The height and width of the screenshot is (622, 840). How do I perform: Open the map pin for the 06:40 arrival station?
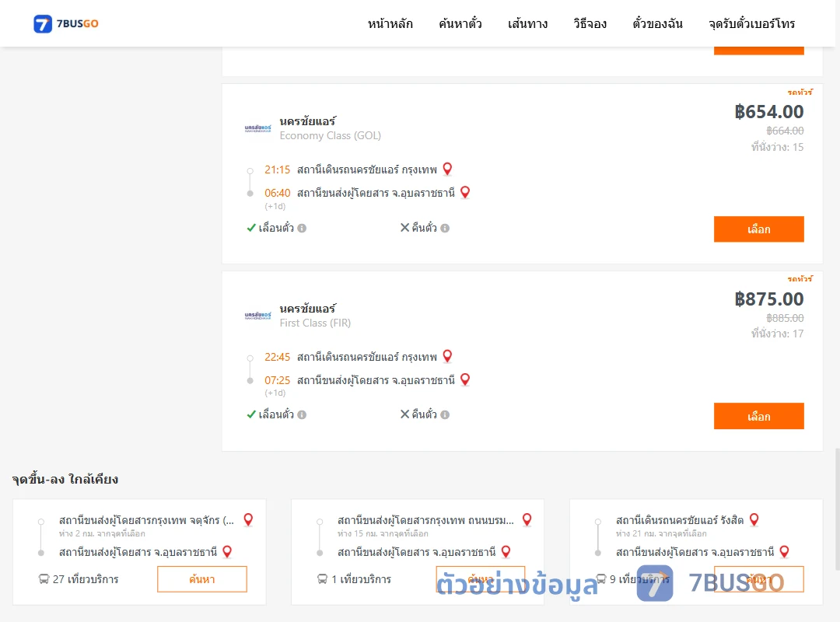465,192
